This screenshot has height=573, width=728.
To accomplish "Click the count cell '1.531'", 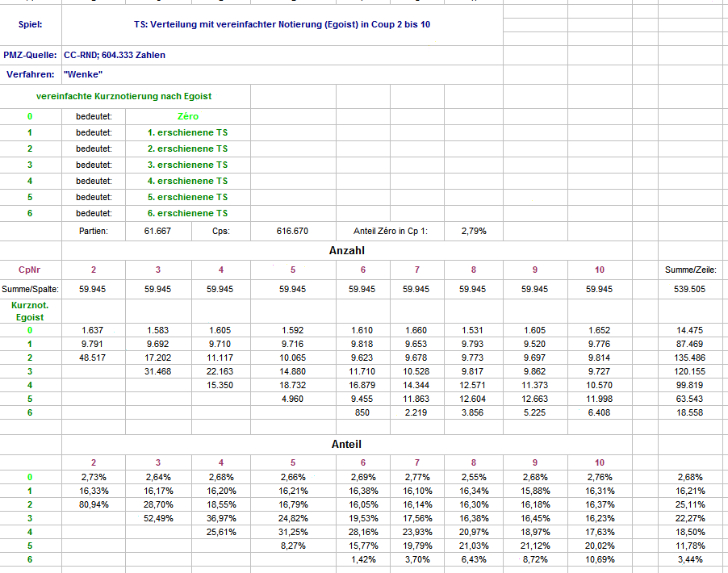I will [x=472, y=330].
